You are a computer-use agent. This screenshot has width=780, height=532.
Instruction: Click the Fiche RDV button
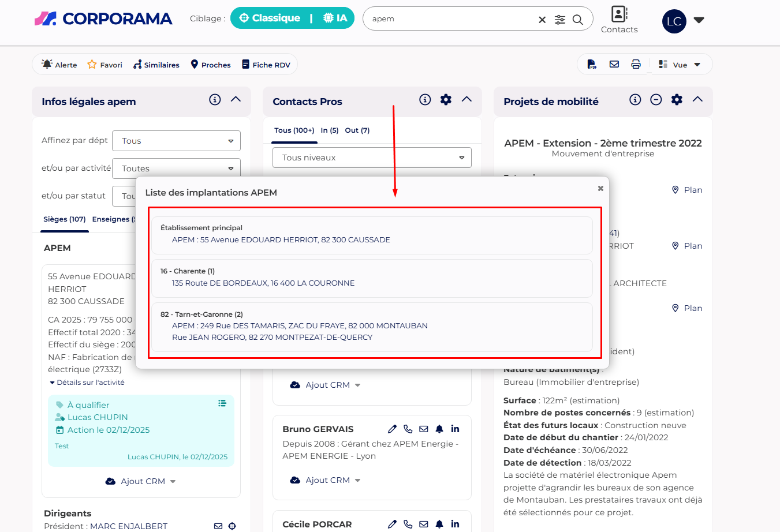tap(266, 65)
